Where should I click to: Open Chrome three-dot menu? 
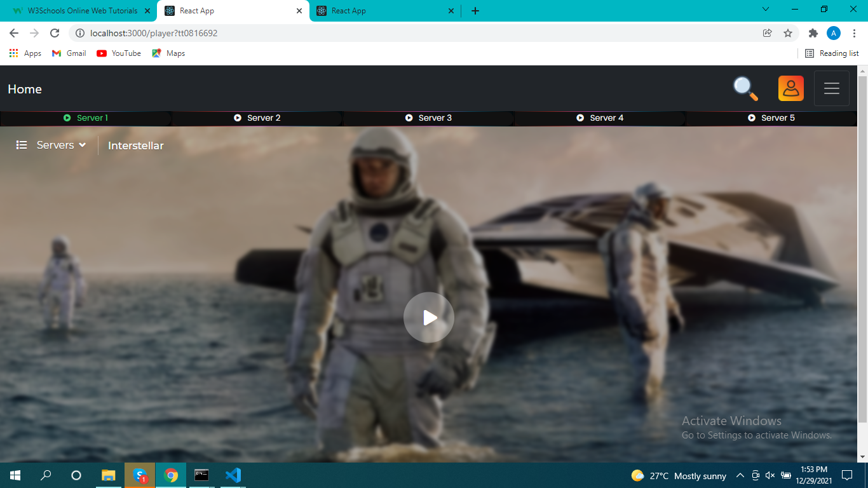854,33
